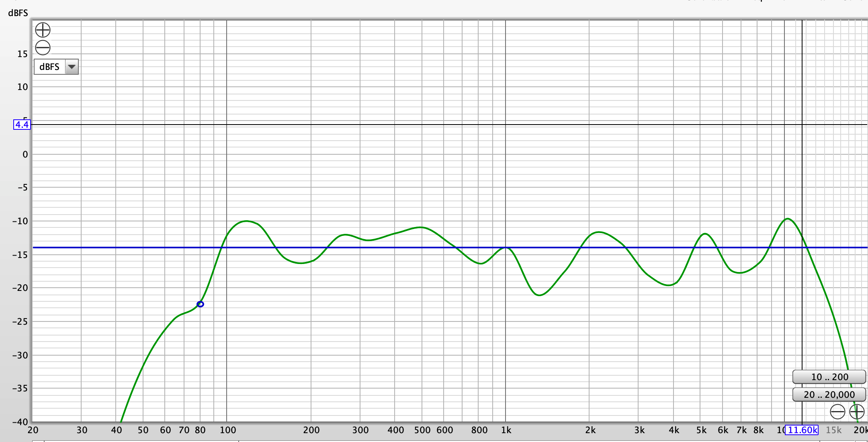868x442 pixels.
Task: Click the green curve dip after 1k
Action: point(539,295)
